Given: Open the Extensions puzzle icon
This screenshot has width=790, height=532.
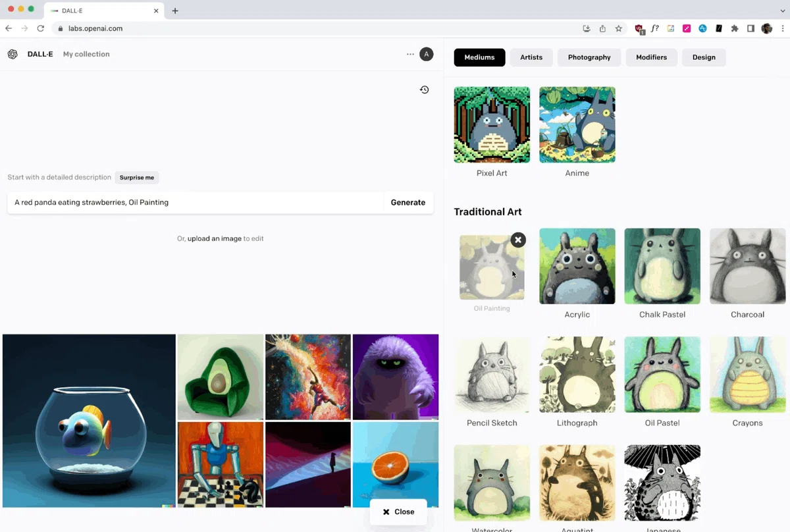Looking at the screenshot, I should (735, 28).
